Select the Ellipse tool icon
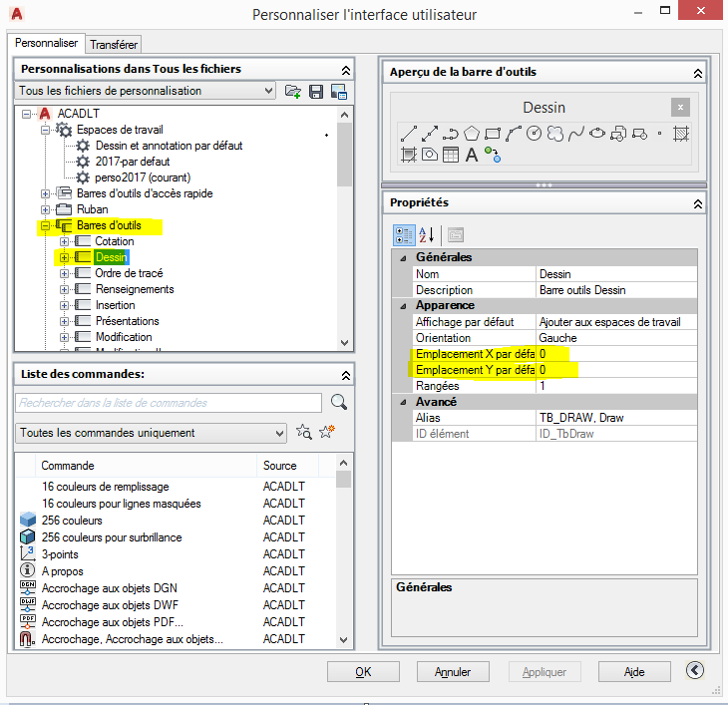728x705 pixels. (x=597, y=134)
